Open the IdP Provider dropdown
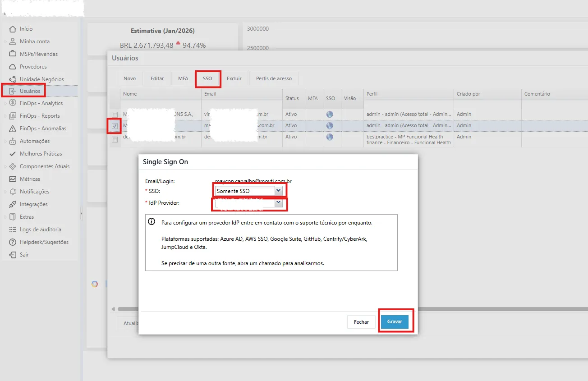 [x=278, y=203]
